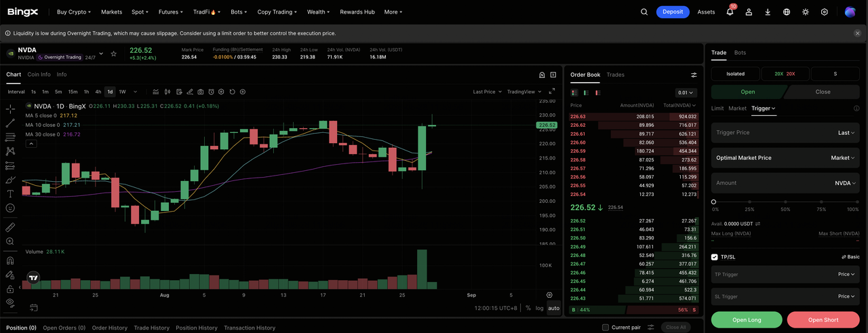
Task: Click the Open Long button
Action: pyautogui.click(x=747, y=320)
